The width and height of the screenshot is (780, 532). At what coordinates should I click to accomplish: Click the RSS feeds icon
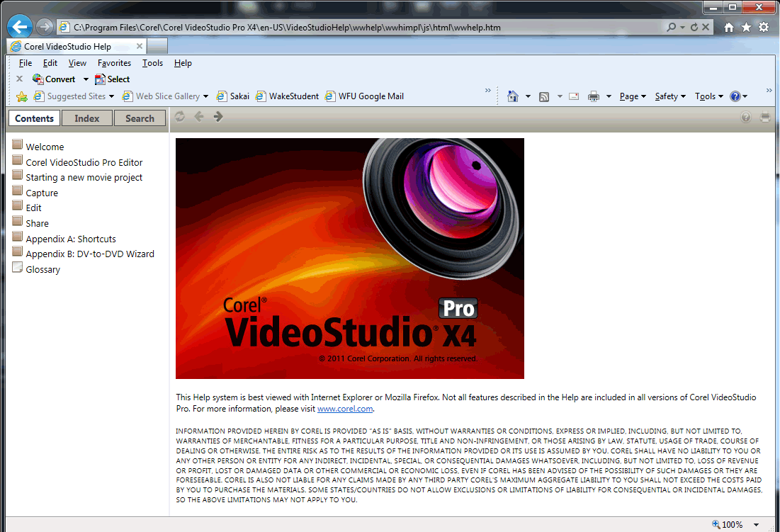(x=544, y=96)
